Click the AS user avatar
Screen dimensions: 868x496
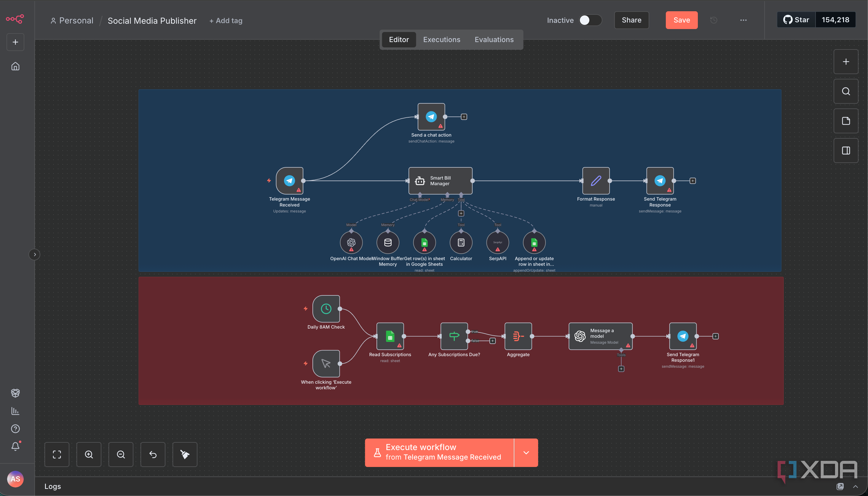(x=15, y=479)
